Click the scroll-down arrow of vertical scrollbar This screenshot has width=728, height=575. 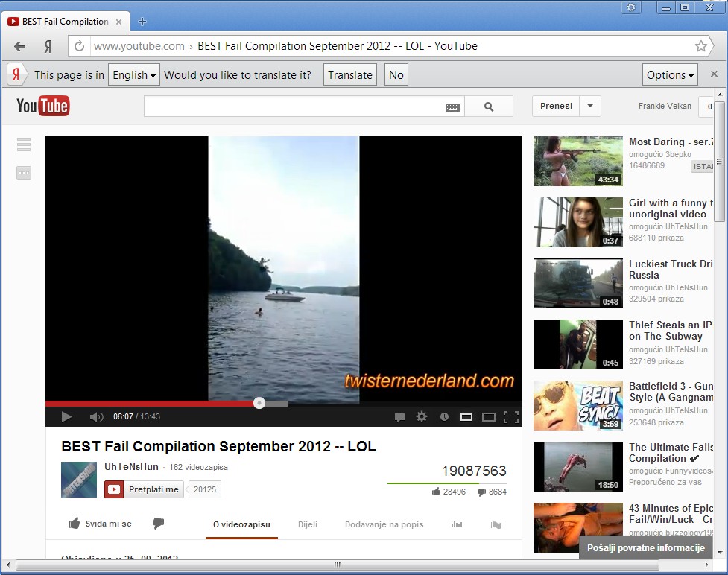(719, 552)
